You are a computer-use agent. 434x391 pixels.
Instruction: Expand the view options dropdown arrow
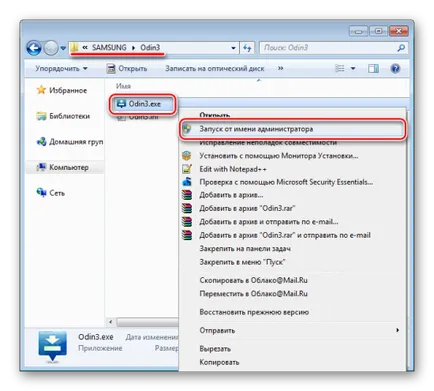tap(353, 69)
